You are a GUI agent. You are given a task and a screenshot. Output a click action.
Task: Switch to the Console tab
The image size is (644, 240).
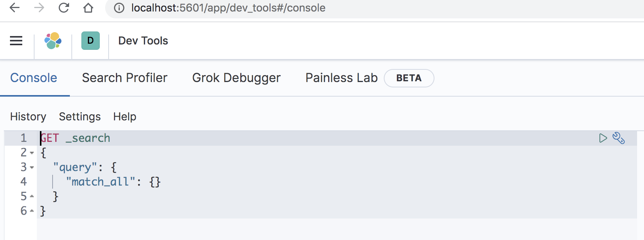point(33,78)
